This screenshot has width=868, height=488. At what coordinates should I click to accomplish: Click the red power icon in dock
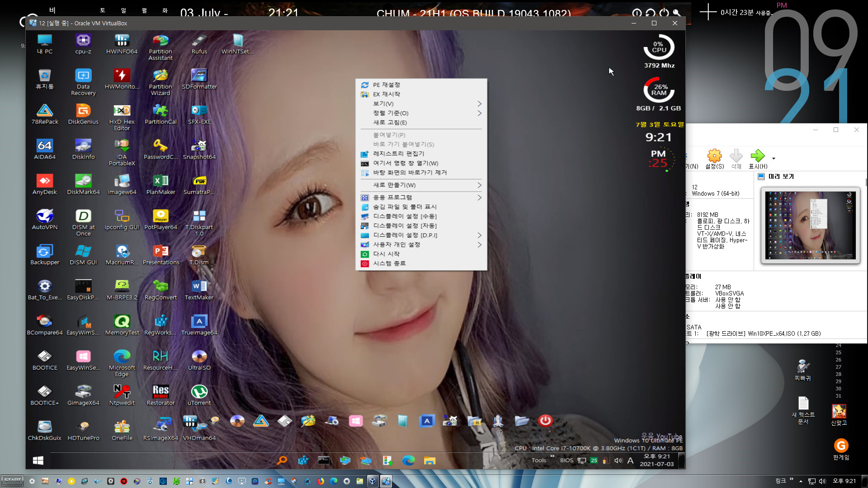pos(546,421)
